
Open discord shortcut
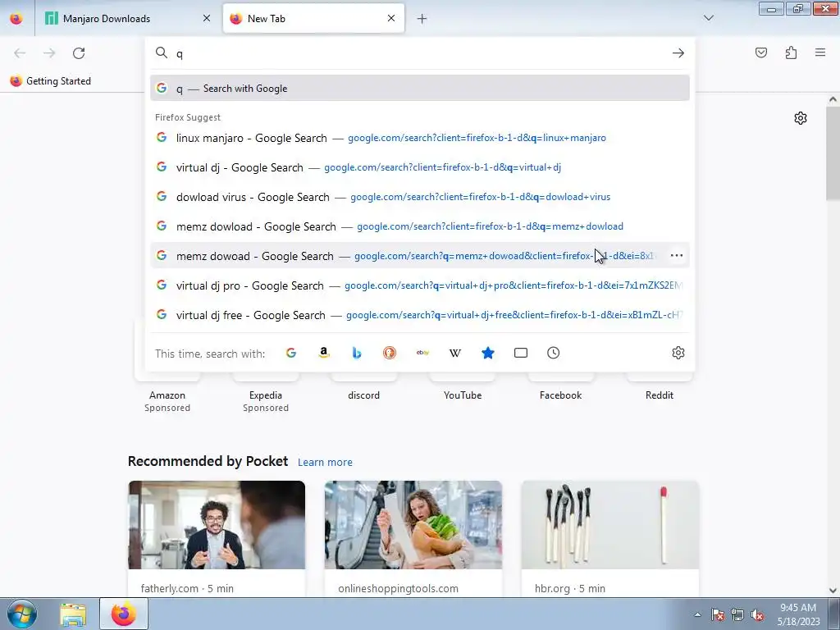(363, 395)
